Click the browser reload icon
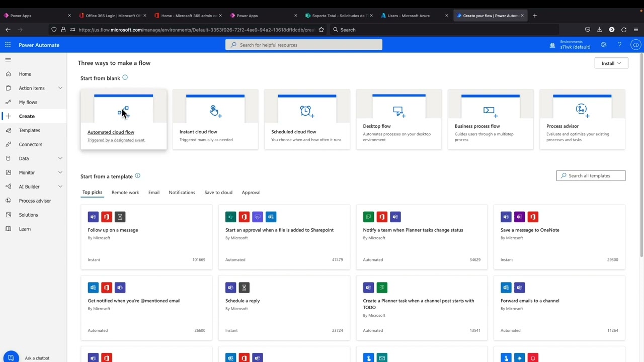 tap(624, 30)
